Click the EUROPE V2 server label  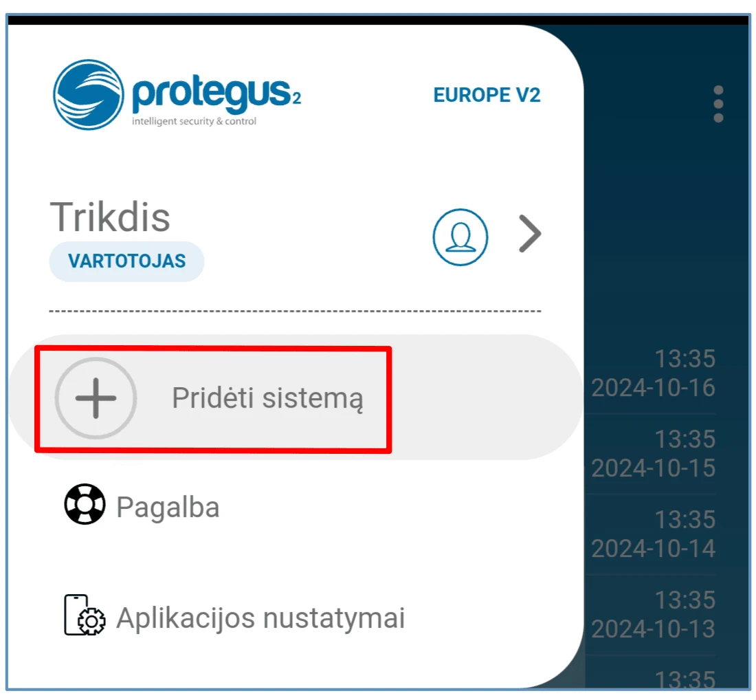pyautogui.click(x=487, y=95)
